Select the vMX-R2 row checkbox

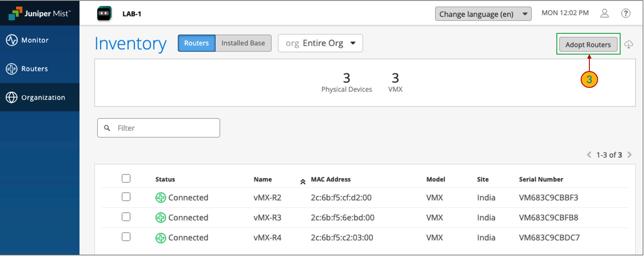pos(126,197)
